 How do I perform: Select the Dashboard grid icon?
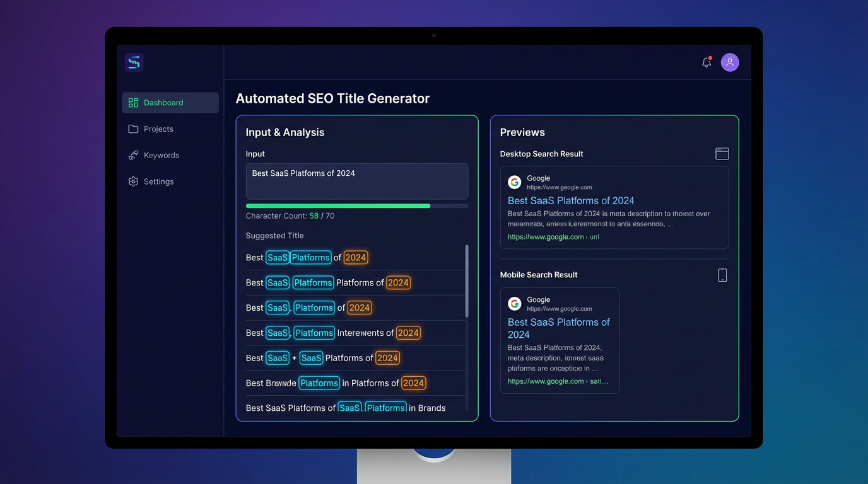[x=133, y=102]
